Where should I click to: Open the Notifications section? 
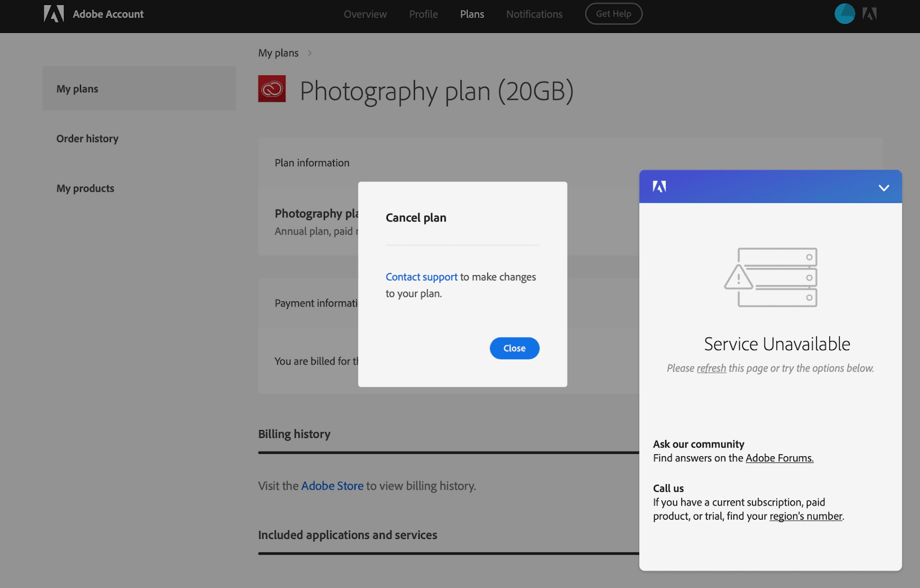(x=534, y=14)
